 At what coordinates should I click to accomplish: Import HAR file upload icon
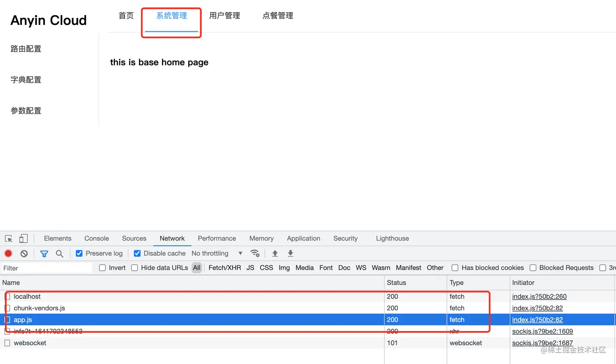pos(275,253)
